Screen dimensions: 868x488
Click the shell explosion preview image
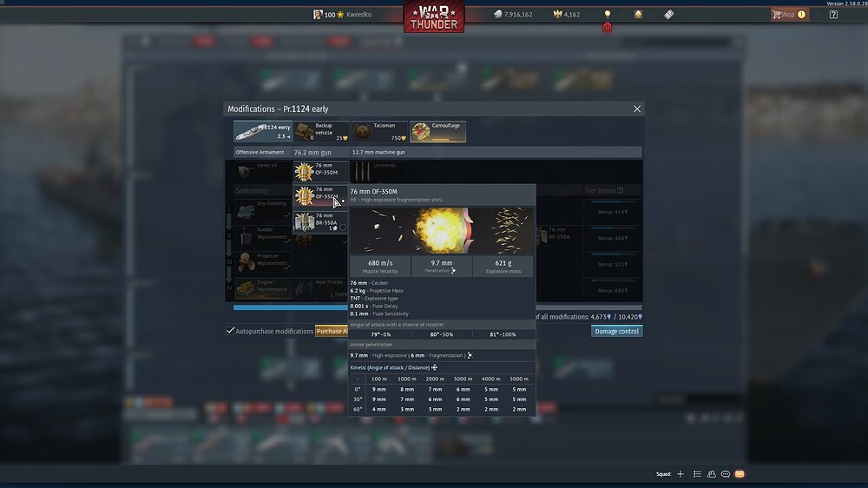442,230
